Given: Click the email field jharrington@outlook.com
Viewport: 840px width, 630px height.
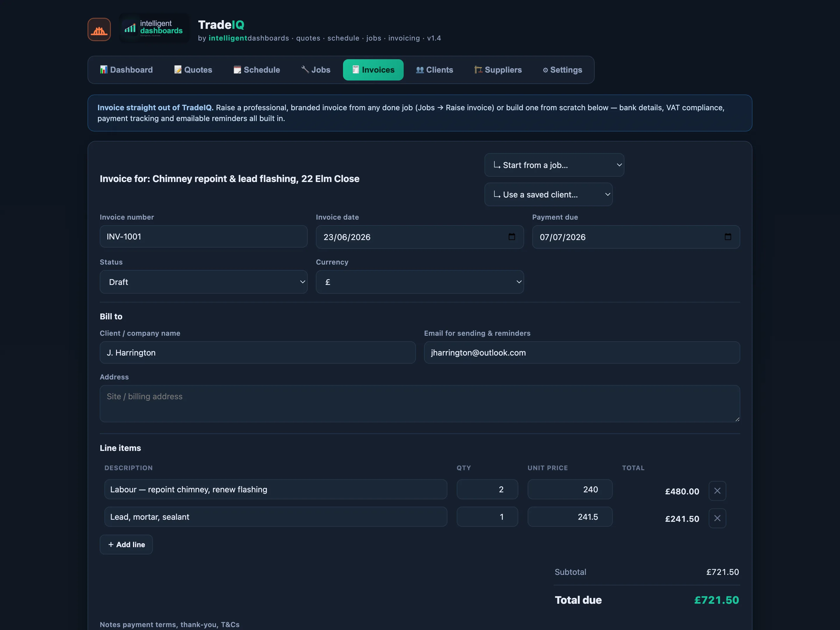Looking at the screenshot, I should point(582,352).
